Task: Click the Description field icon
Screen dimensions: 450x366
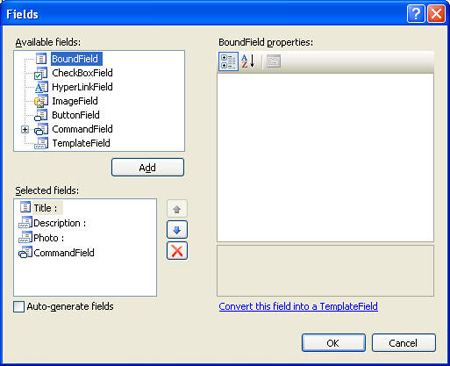Action: (x=25, y=222)
